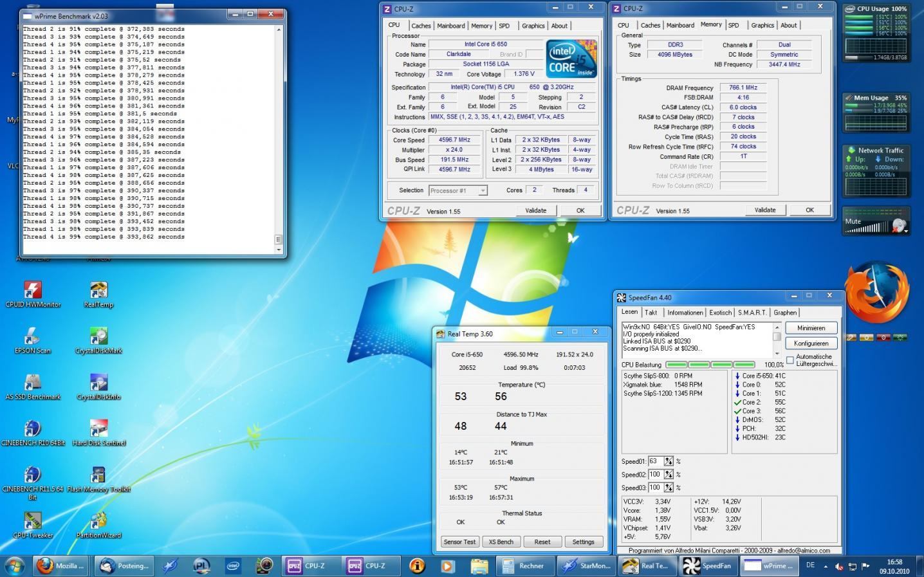
Task: Open the S.M.A.R.T. tab in SpeedFan
Action: pos(752,313)
